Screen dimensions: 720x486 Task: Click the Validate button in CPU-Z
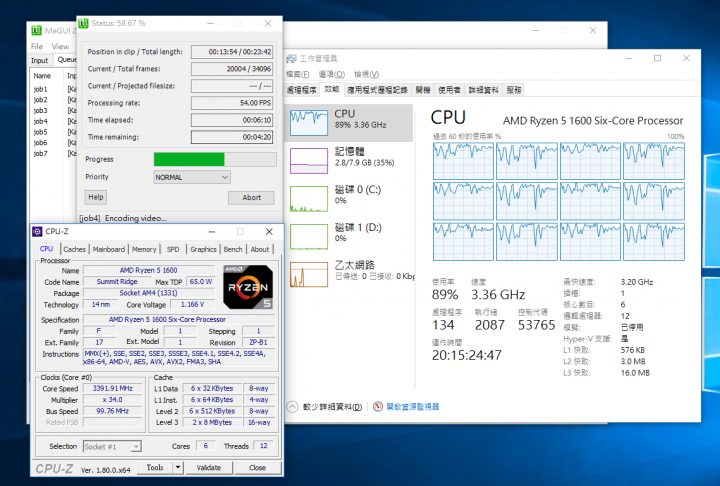[x=209, y=468]
